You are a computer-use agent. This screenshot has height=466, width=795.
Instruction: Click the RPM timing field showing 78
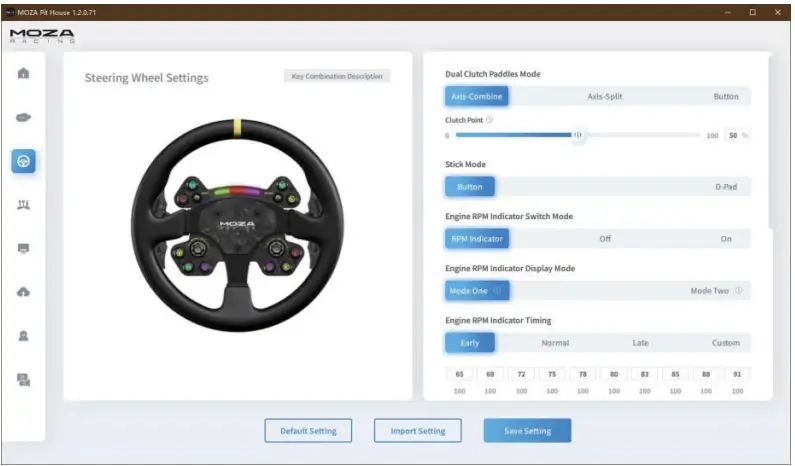coord(583,374)
